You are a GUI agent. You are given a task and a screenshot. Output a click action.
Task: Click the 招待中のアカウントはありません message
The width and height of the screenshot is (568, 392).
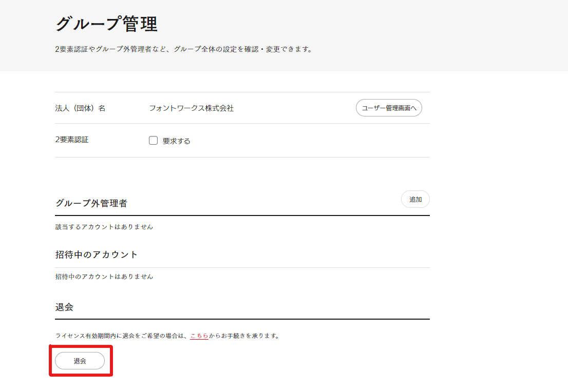pos(104,277)
